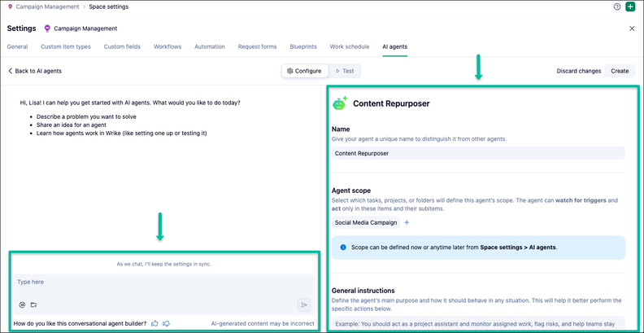Viewport: 644px width, 333px height.
Task: Open the General settings tab
Action: [x=17, y=46]
